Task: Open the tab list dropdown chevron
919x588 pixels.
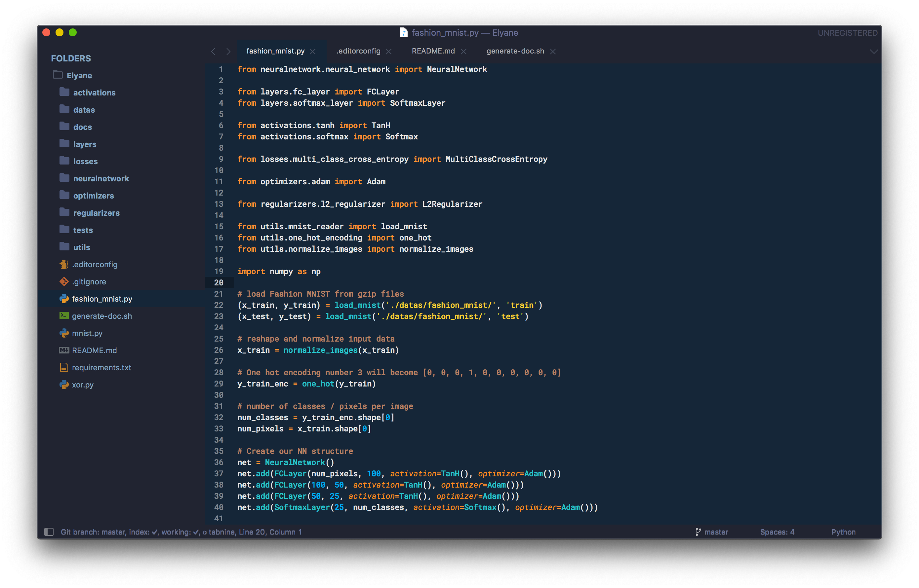Action: [x=873, y=51]
